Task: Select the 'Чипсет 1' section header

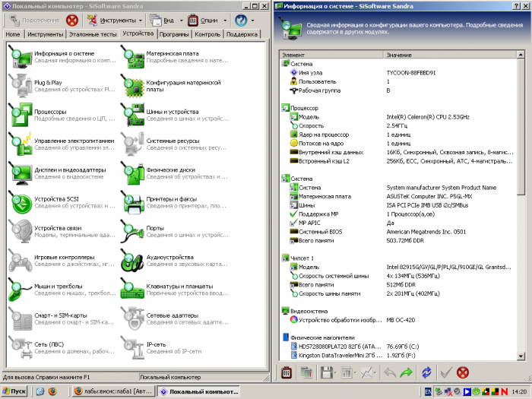Action: 302,258
